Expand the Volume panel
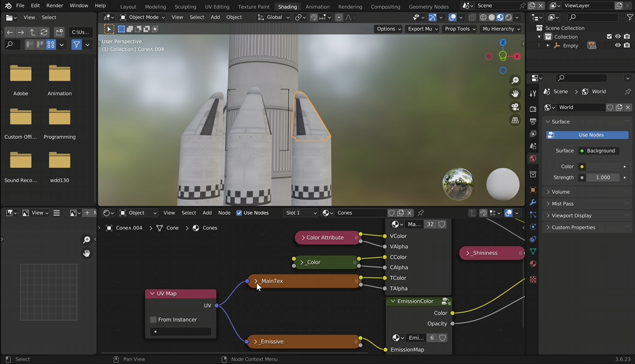 coord(561,192)
